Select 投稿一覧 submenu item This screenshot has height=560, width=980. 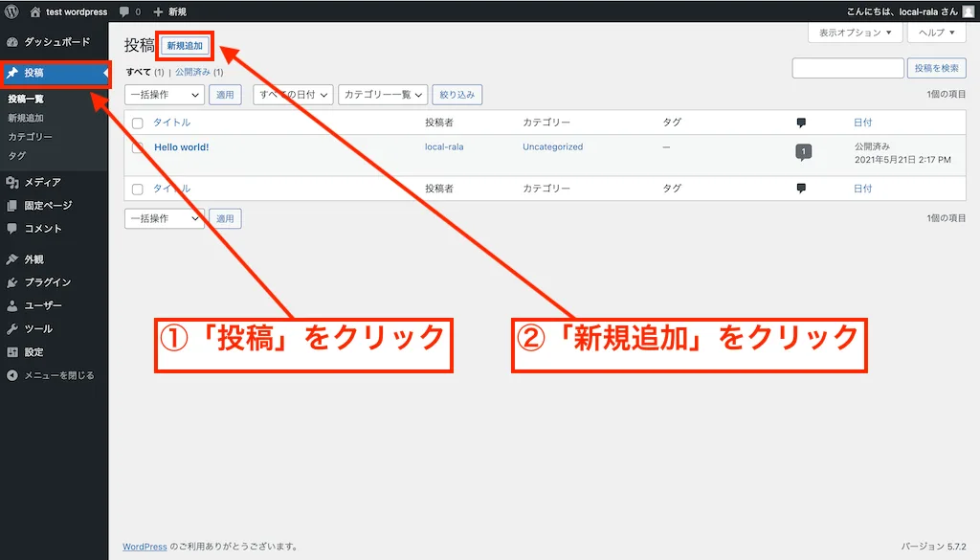coord(26,99)
